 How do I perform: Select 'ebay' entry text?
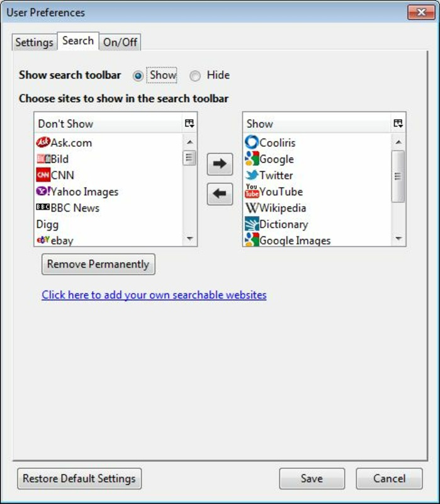62,240
